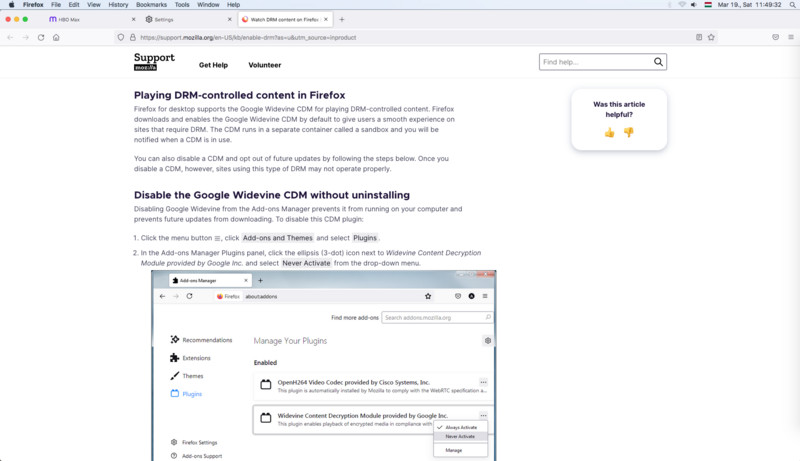
Task: Open the Firefox menu in the menu bar
Action: (33, 5)
